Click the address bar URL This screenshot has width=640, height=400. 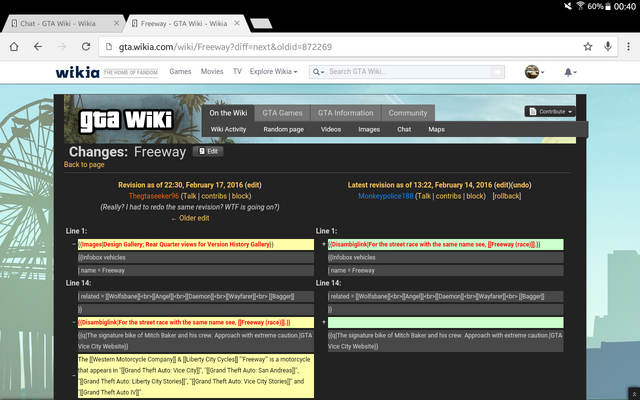(x=225, y=47)
